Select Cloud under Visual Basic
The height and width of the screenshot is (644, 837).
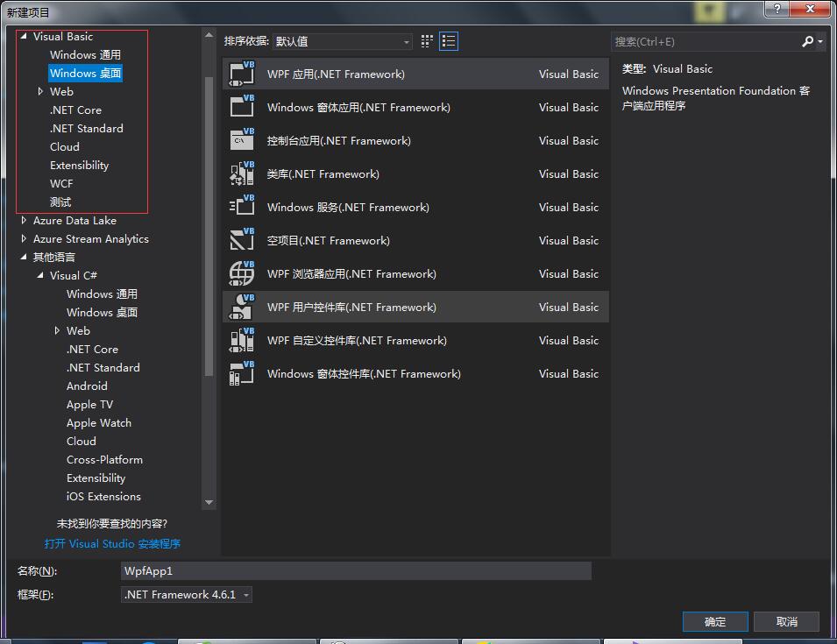point(65,146)
